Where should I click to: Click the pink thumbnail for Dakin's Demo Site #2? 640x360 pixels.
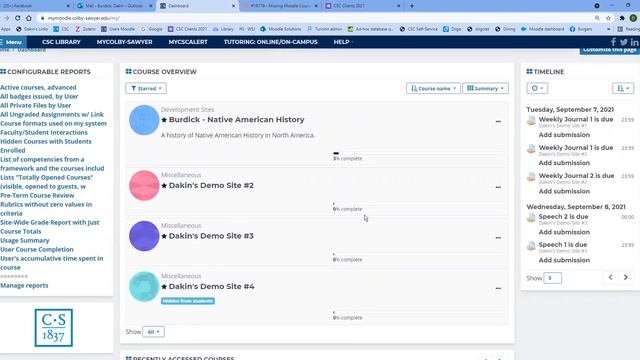[x=144, y=185]
